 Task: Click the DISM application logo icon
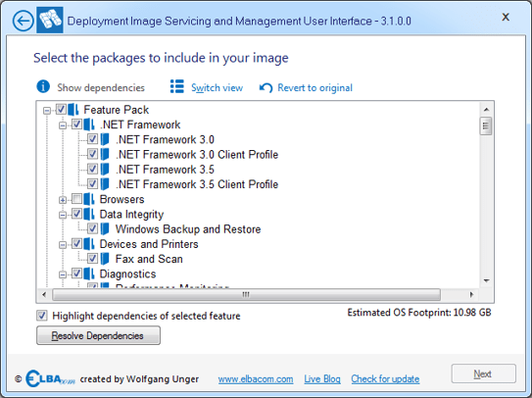tap(50, 20)
